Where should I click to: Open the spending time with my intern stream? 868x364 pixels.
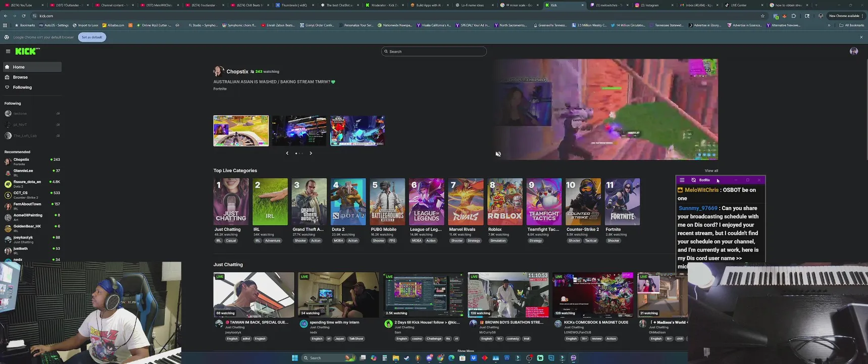338,295
